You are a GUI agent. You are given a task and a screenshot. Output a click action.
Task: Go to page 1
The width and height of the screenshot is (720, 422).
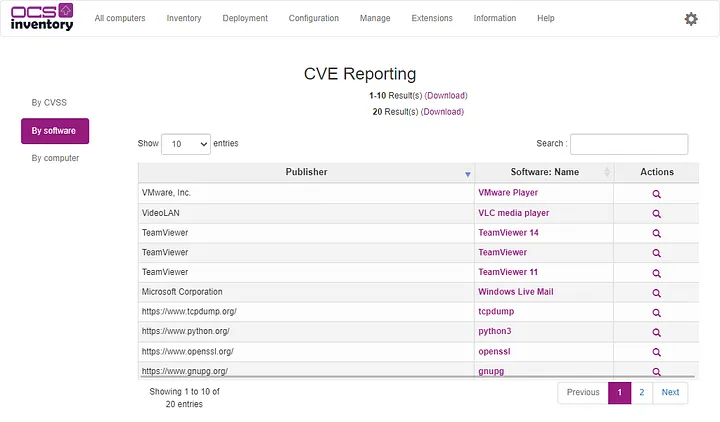(619, 393)
